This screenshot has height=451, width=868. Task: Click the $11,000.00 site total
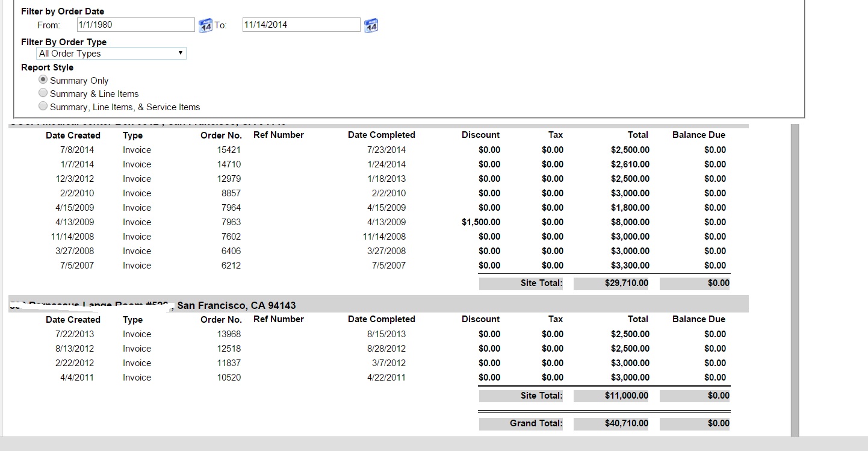[626, 396]
